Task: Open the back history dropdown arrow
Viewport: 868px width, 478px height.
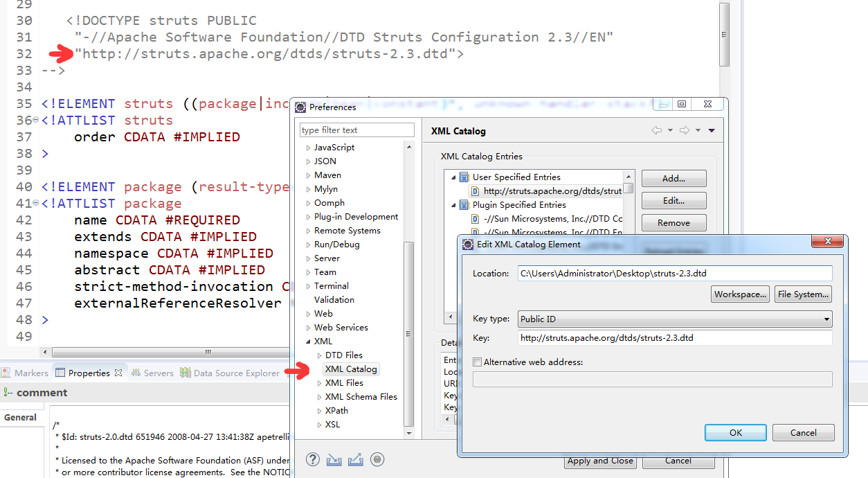Action: pyautogui.click(x=670, y=131)
